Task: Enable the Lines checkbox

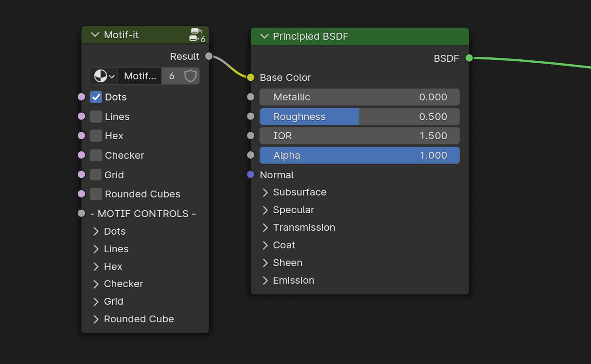Action: click(96, 117)
